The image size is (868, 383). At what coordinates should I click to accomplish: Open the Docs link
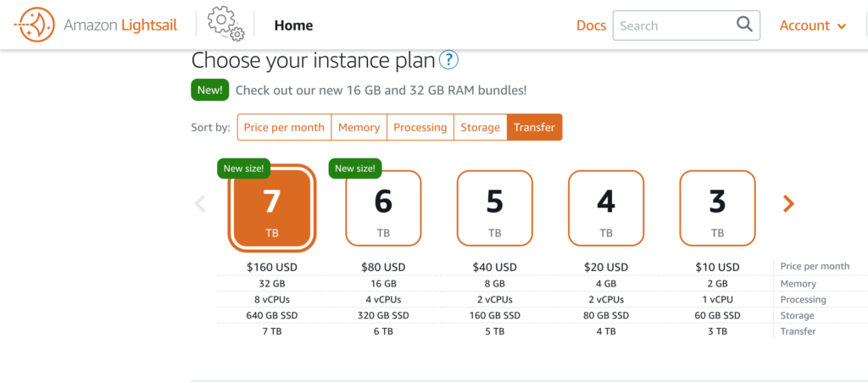point(591,25)
